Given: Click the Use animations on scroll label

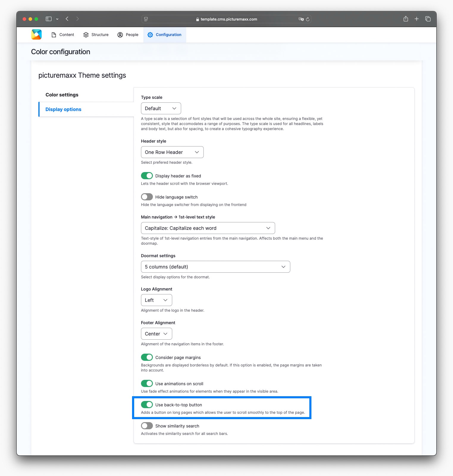Looking at the screenshot, I should tap(179, 384).
